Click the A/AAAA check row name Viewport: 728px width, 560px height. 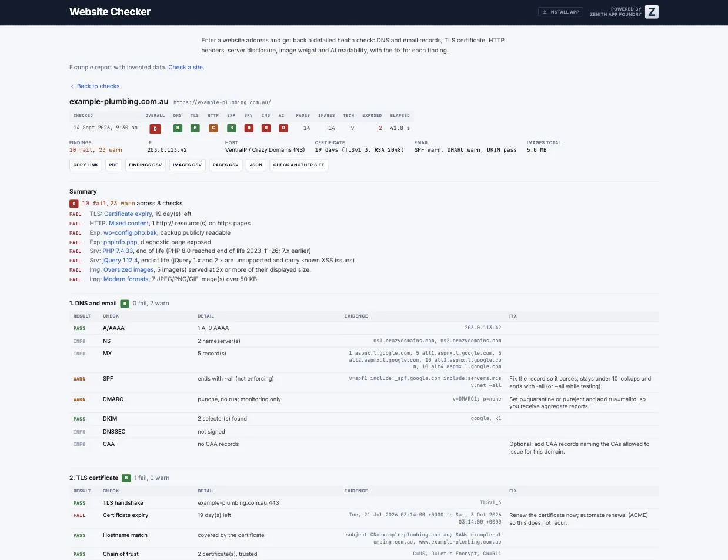click(113, 328)
